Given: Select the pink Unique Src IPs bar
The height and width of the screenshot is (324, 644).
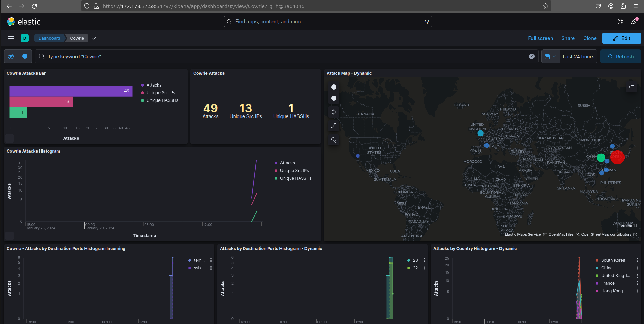Looking at the screenshot, I should pos(41,102).
